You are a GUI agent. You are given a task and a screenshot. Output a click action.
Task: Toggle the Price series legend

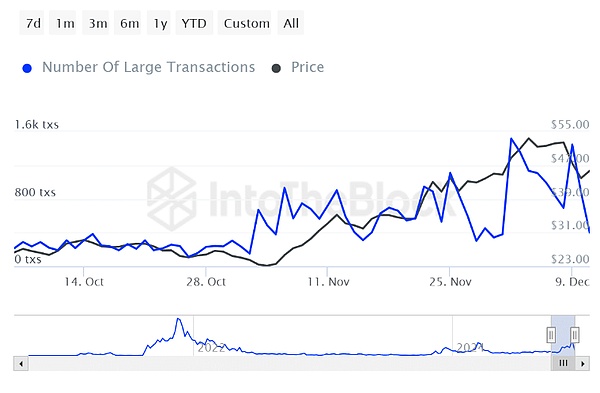(x=307, y=67)
